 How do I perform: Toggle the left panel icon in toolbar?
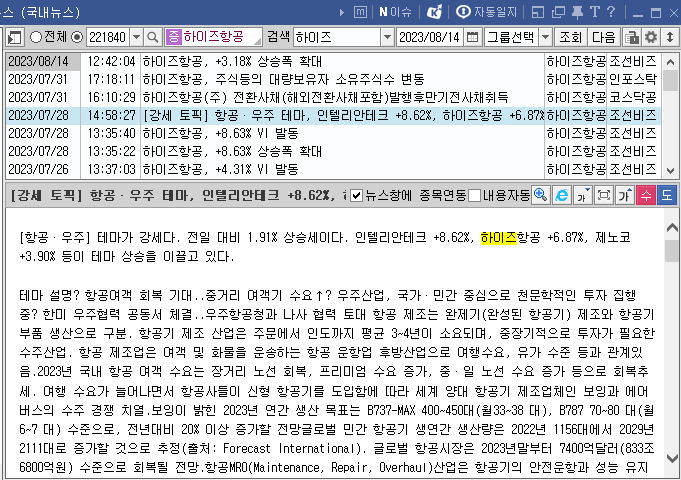click(x=14, y=37)
